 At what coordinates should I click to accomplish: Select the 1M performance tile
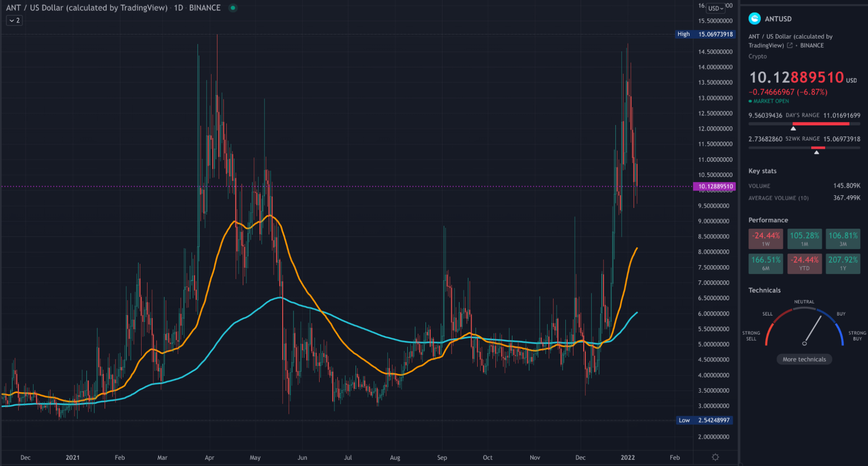coord(804,239)
